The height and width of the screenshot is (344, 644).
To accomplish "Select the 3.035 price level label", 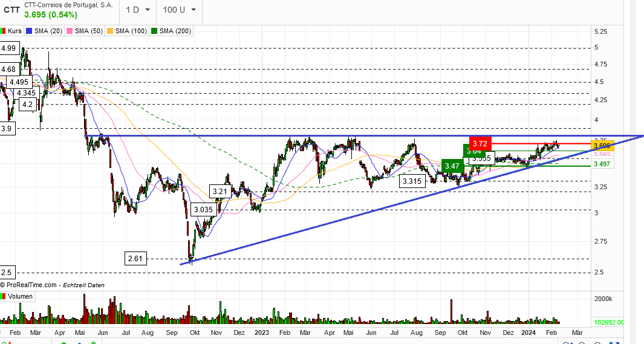I will 204,210.
